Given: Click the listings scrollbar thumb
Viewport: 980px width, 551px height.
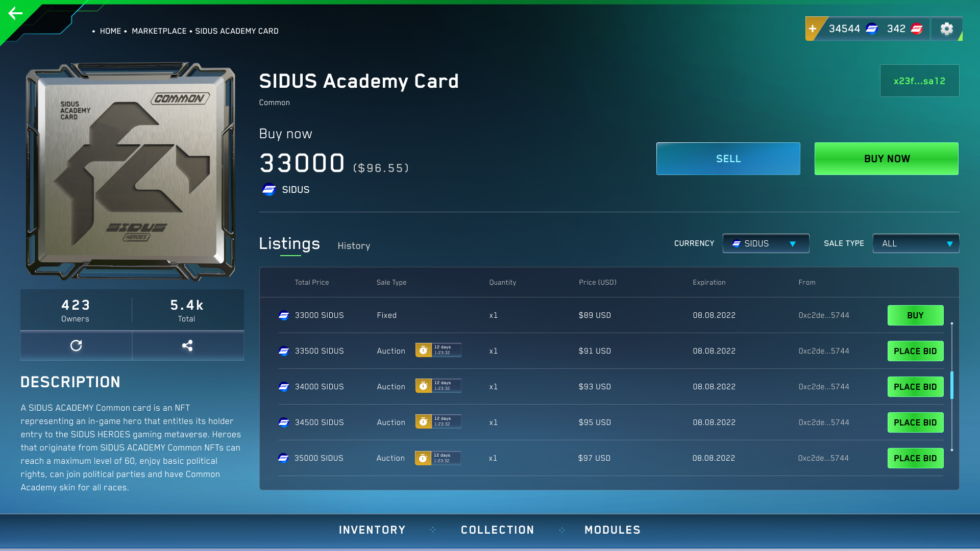Looking at the screenshot, I should point(952,385).
